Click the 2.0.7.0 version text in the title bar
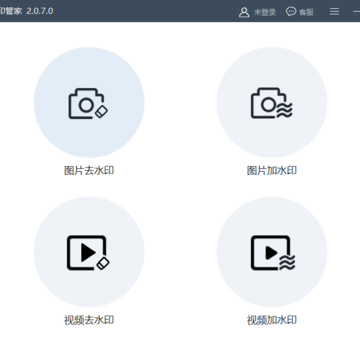 [40, 11]
